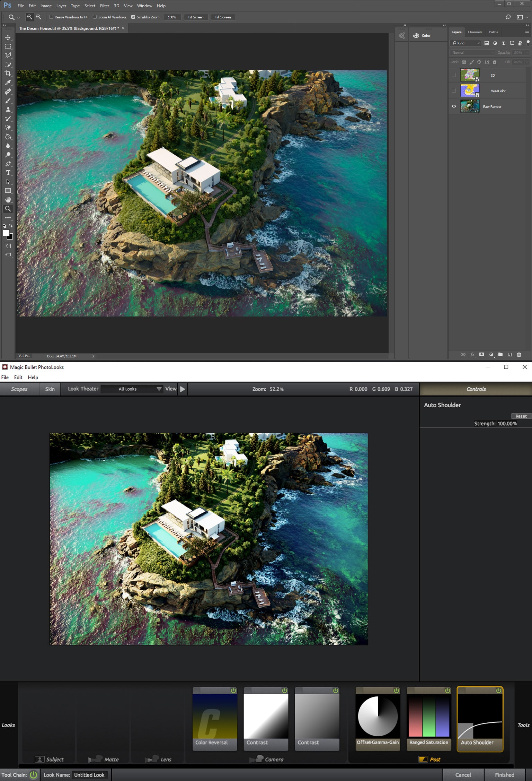This screenshot has height=781, width=532.
Task: Click the Finished button
Action: pyautogui.click(x=505, y=775)
